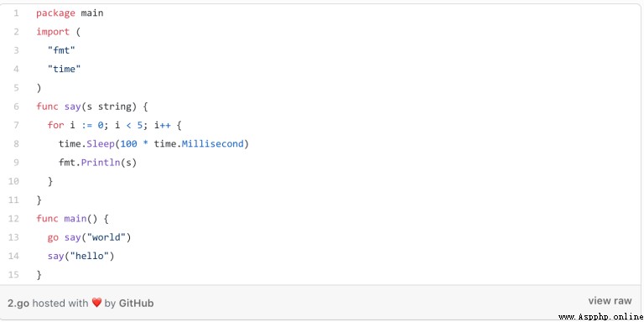Select line number 6
The width and height of the screenshot is (644, 322).
tap(16, 106)
